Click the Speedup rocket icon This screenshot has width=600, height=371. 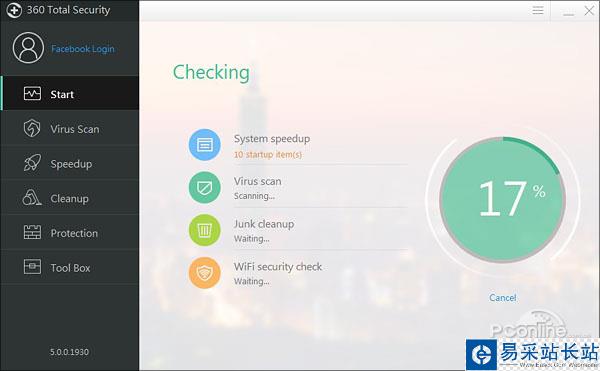32,163
